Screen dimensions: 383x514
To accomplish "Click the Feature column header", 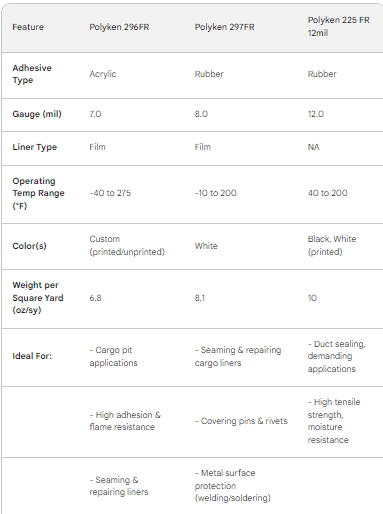I will [28, 27].
